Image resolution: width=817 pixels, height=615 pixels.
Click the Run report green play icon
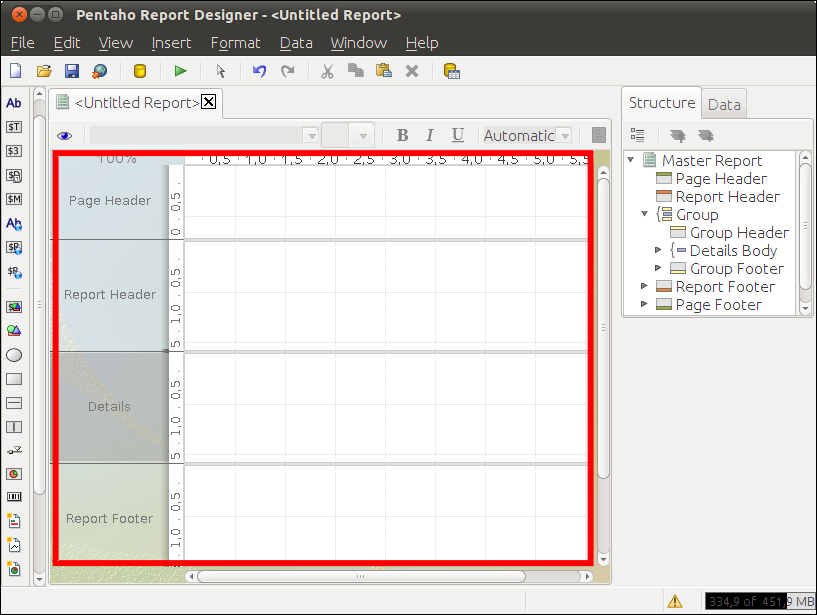[x=180, y=71]
